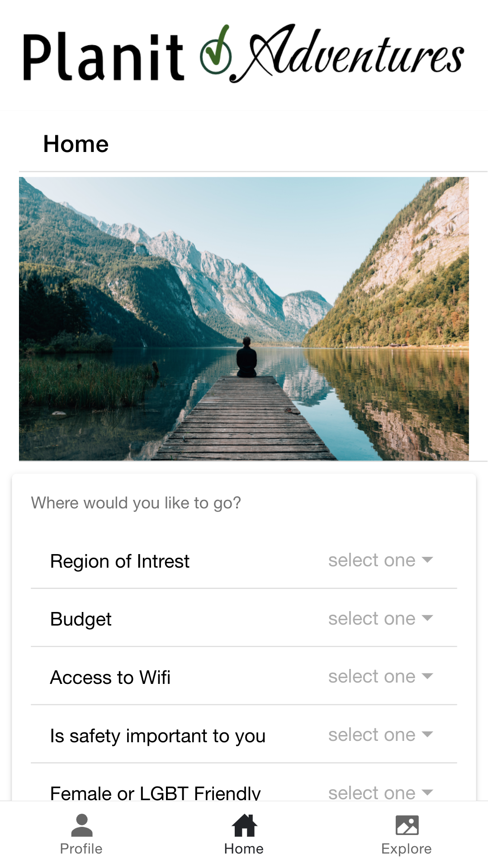This screenshot has height=868, width=488.
Task: Click the green checkmark logo icon
Action: 216,54
